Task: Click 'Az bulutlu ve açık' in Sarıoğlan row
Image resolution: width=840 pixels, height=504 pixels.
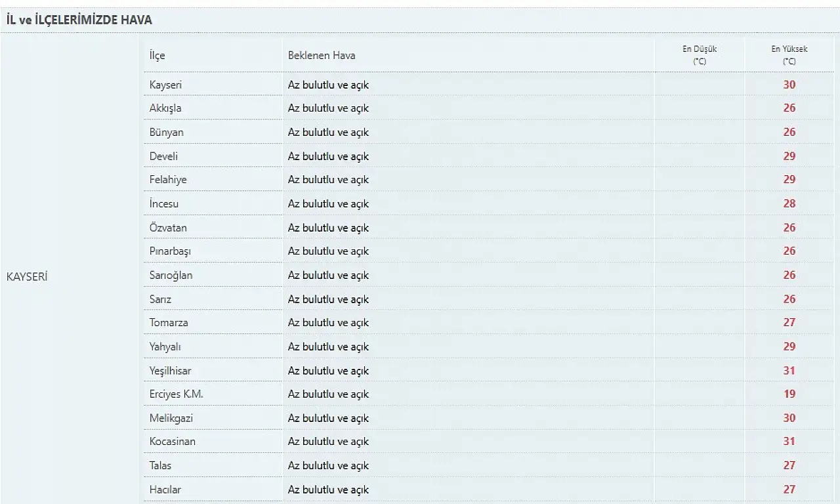Action: coord(328,276)
